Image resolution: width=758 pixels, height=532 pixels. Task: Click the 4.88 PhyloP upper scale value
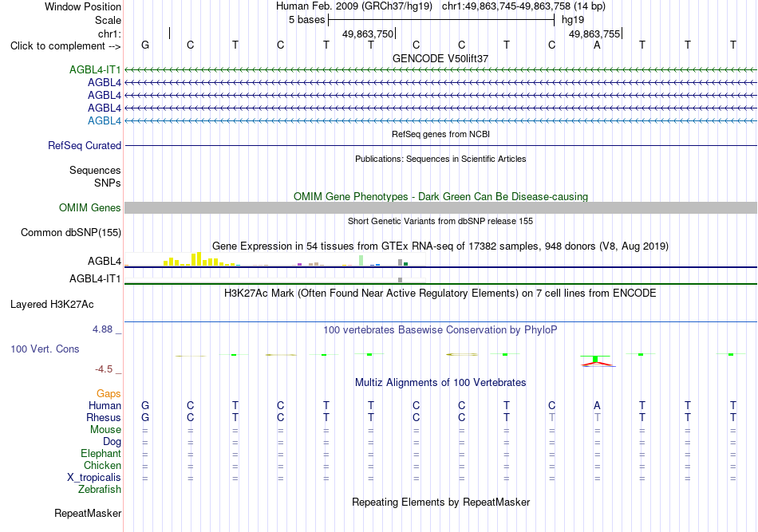pos(102,329)
